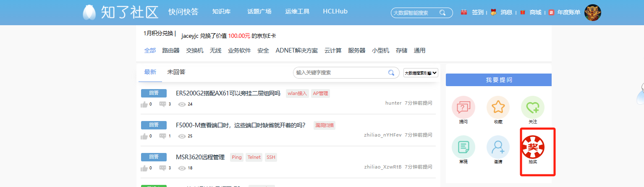Open HCLHub in top navigation

[335, 11]
